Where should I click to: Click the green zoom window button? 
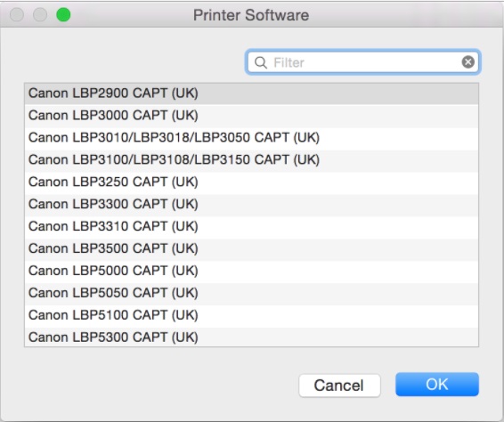click(x=63, y=15)
